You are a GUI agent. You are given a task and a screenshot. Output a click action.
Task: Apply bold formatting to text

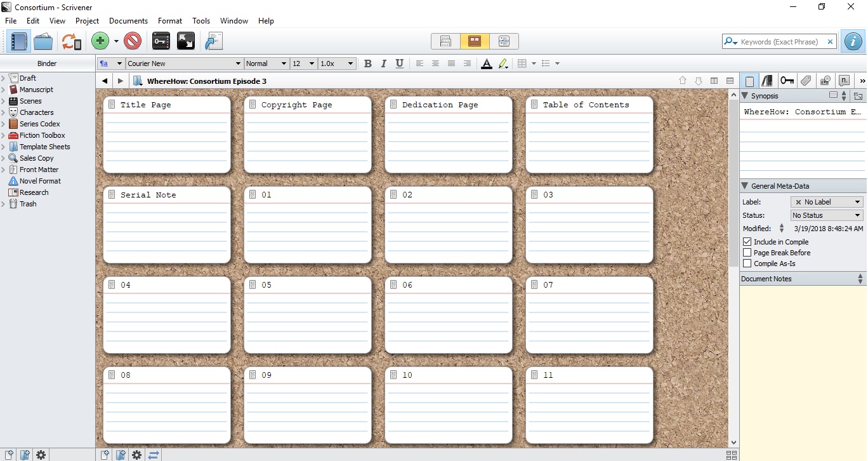pos(367,63)
